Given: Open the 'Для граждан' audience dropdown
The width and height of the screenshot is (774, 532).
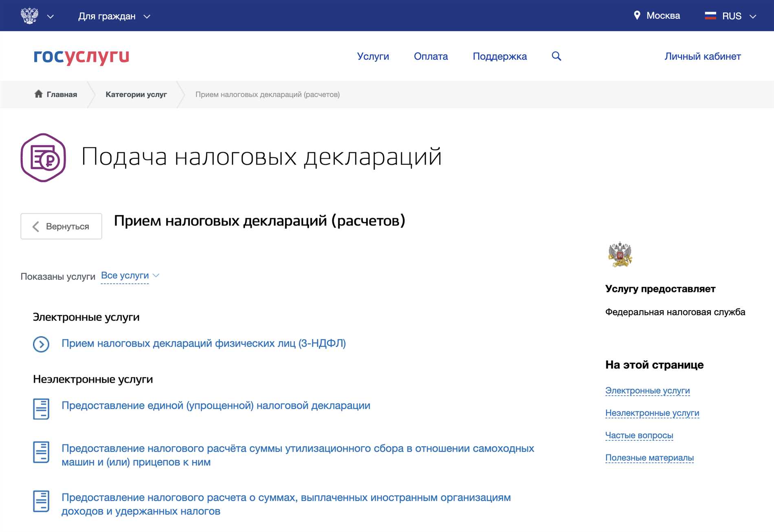Looking at the screenshot, I should [114, 16].
